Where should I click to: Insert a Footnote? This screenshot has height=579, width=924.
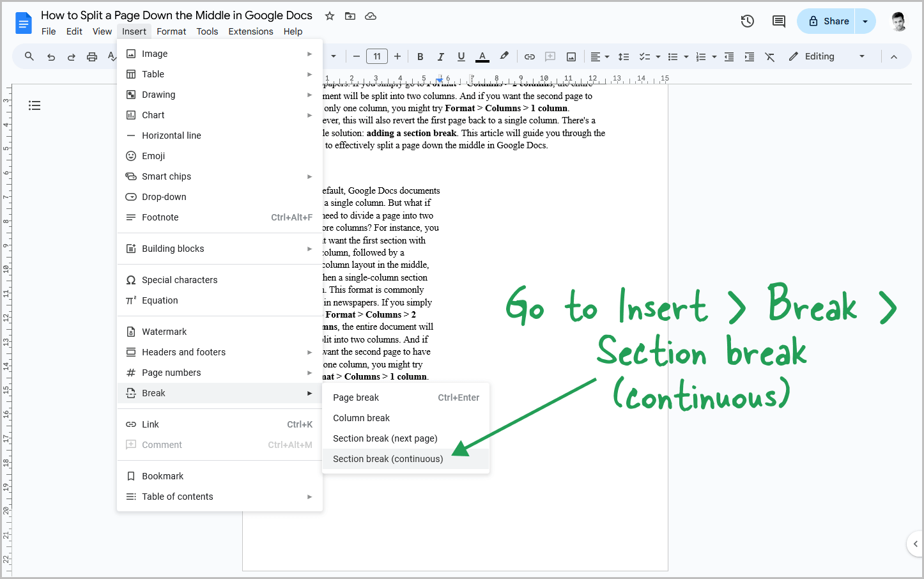coord(220,217)
